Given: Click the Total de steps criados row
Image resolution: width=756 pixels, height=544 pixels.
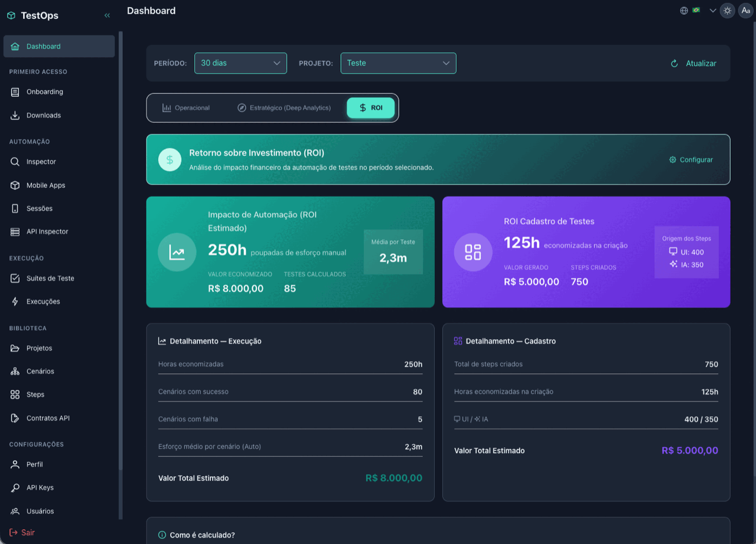Looking at the screenshot, I should 586,364.
